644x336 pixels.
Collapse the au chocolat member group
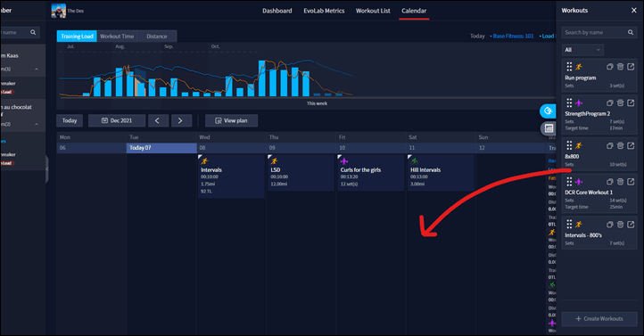tap(37, 124)
